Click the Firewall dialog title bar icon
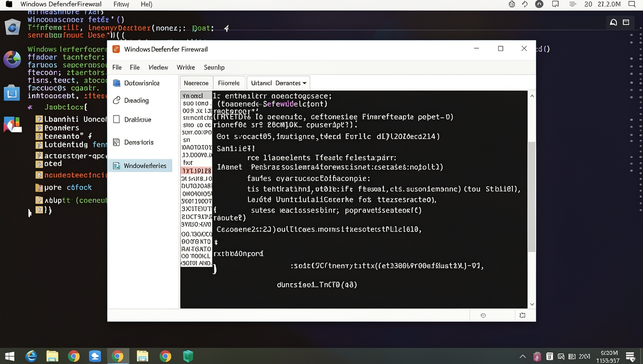Viewport: 643px width, 364px height. (116, 49)
